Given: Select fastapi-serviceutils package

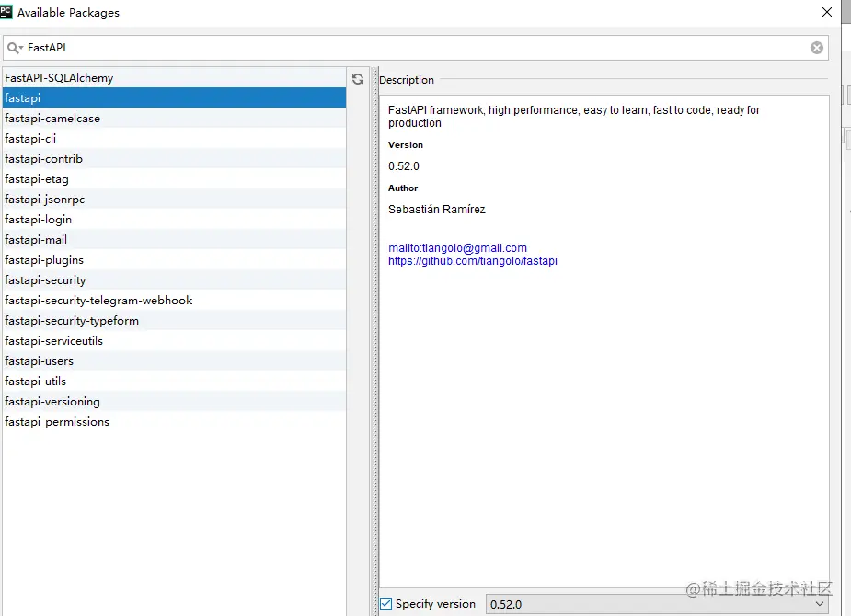Looking at the screenshot, I should [174, 340].
